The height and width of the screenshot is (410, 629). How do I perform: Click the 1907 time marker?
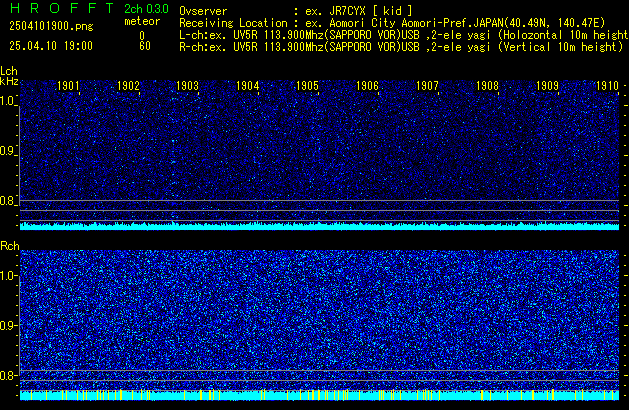click(427, 86)
